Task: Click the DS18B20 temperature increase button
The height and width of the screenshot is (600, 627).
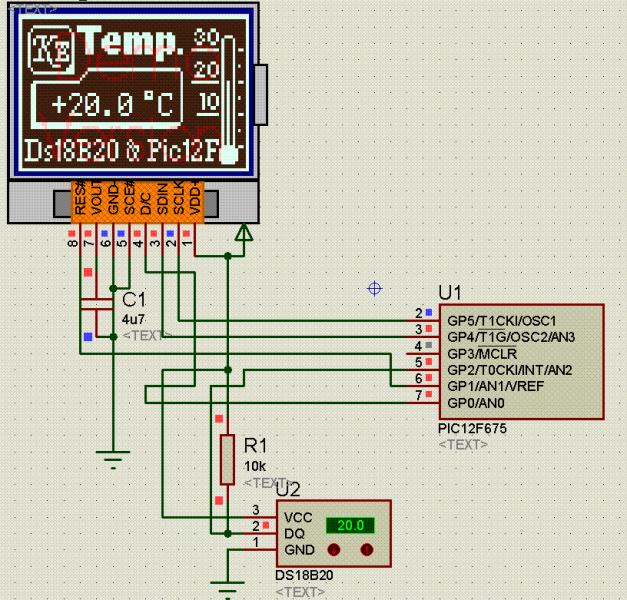Action: pyautogui.click(x=366, y=550)
